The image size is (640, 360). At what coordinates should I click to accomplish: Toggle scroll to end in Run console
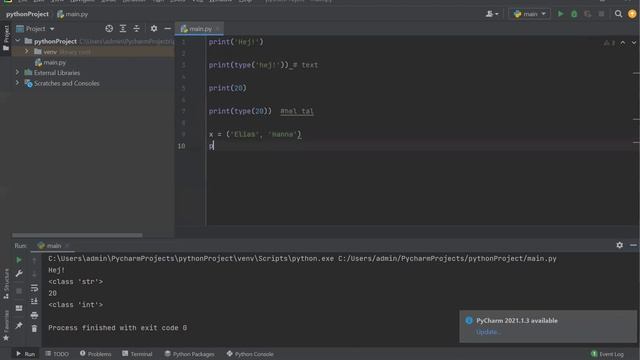(34, 301)
